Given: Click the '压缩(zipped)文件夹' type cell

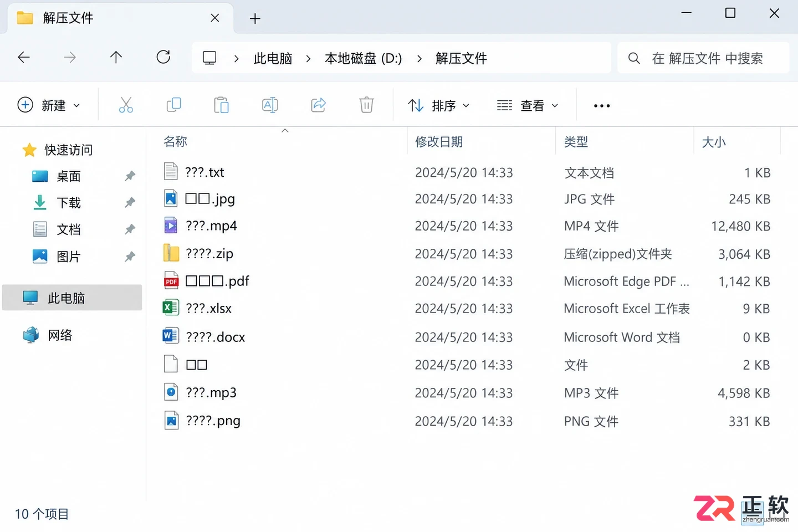Looking at the screenshot, I should point(618,254).
